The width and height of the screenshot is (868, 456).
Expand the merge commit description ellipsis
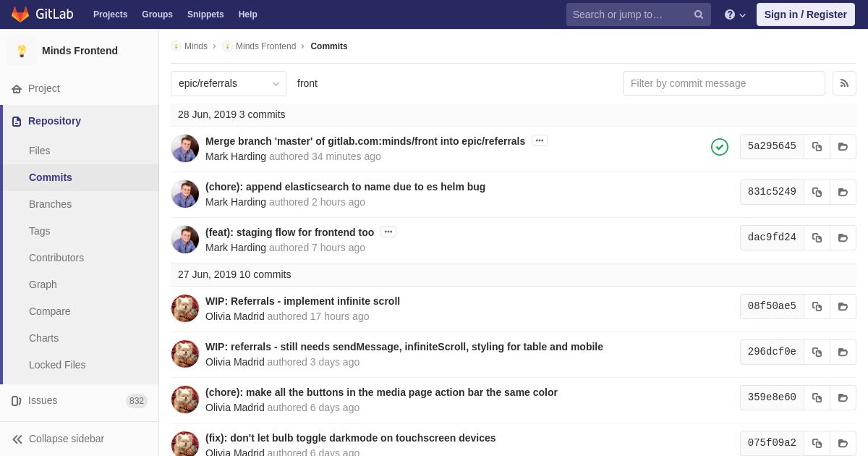540,140
